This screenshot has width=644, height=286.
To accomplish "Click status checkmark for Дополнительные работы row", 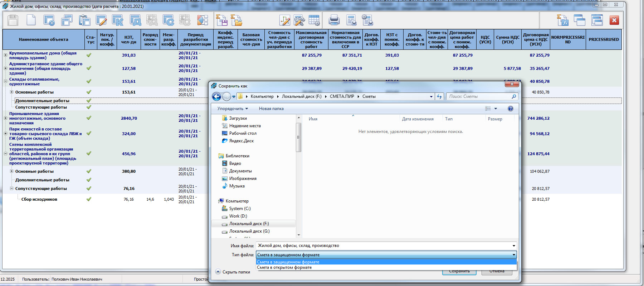I will [89, 101].
